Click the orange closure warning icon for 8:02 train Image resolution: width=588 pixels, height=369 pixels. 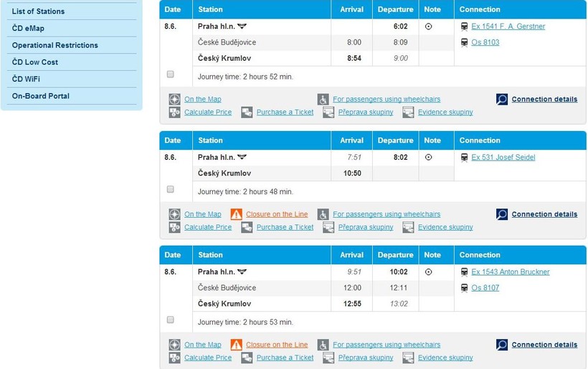[236, 214]
